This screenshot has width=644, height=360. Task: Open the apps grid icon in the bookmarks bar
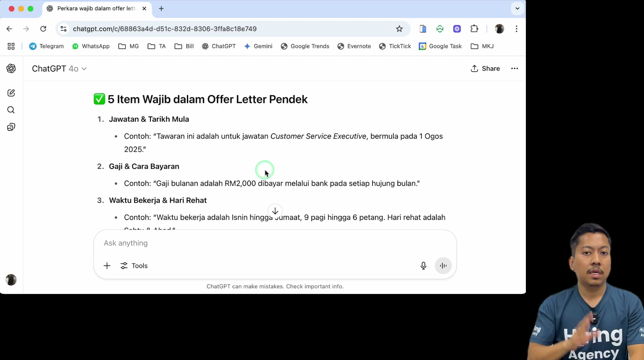11,46
